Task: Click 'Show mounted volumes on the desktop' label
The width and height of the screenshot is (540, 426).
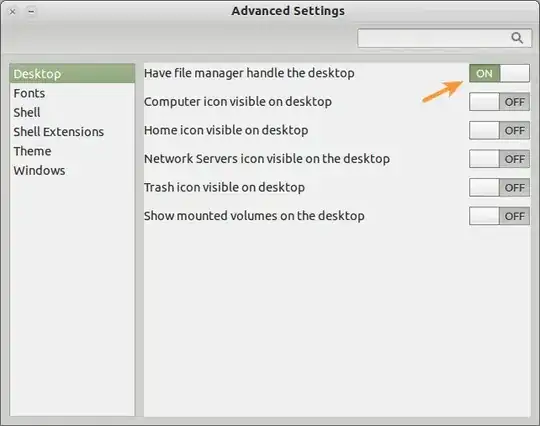Action: [254, 216]
